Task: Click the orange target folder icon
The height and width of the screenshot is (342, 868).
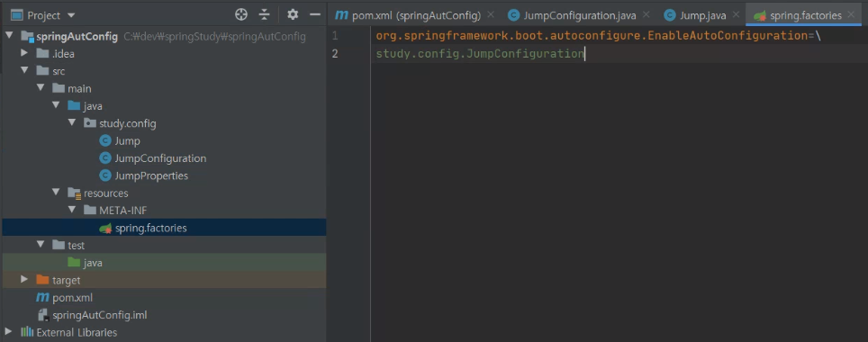Action: click(x=42, y=280)
